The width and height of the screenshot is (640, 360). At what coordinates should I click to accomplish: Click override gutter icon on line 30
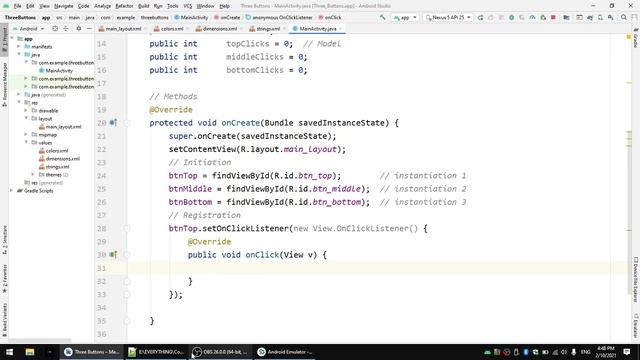point(113,255)
